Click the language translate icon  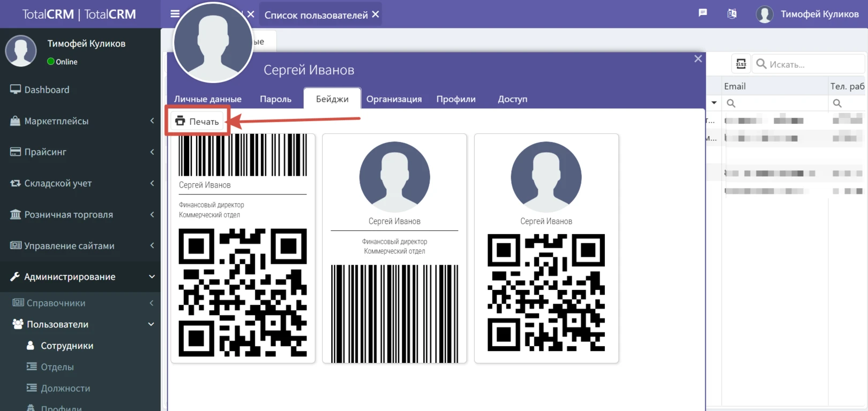coord(731,14)
